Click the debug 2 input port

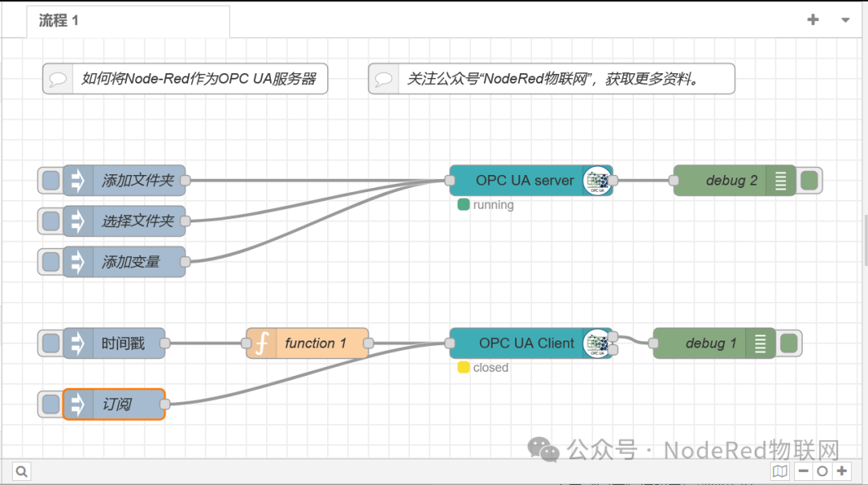674,181
